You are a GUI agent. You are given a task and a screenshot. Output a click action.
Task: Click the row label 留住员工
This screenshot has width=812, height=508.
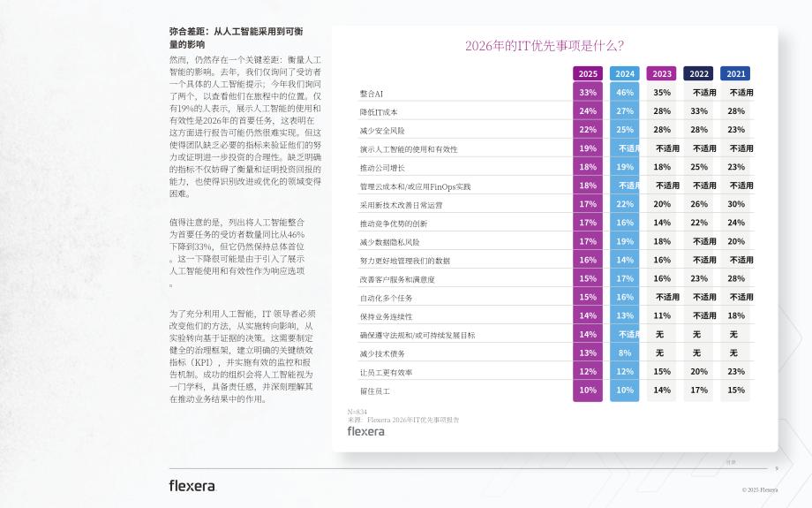(x=375, y=391)
